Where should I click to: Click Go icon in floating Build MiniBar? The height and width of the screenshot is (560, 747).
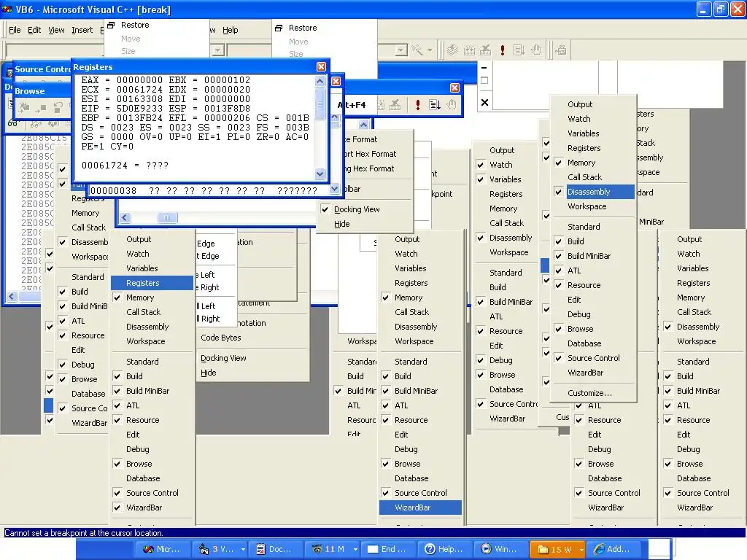(435, 105)
